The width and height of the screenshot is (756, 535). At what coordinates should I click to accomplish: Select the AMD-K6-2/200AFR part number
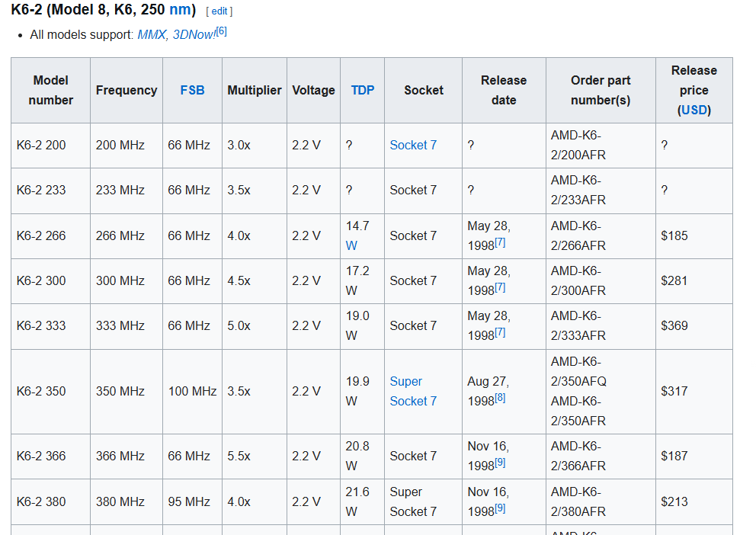[578, 145]
